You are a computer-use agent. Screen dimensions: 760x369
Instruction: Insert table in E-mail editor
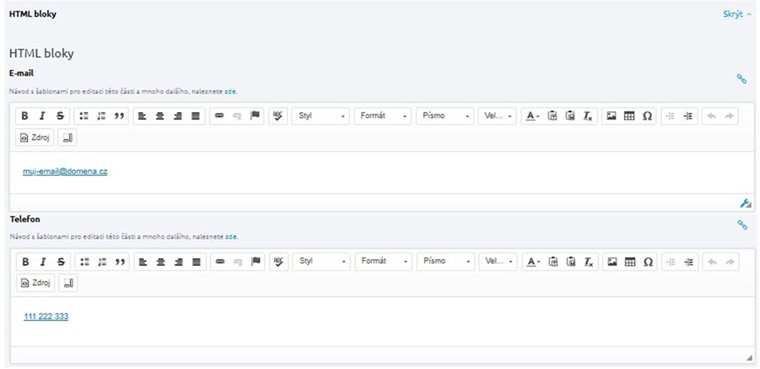click(629, 116)
